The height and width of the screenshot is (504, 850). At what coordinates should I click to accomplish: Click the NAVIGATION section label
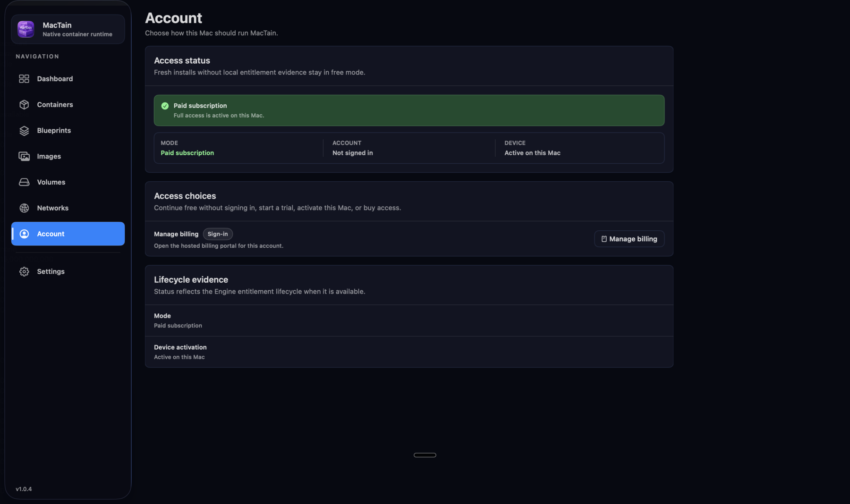point(37,57)
